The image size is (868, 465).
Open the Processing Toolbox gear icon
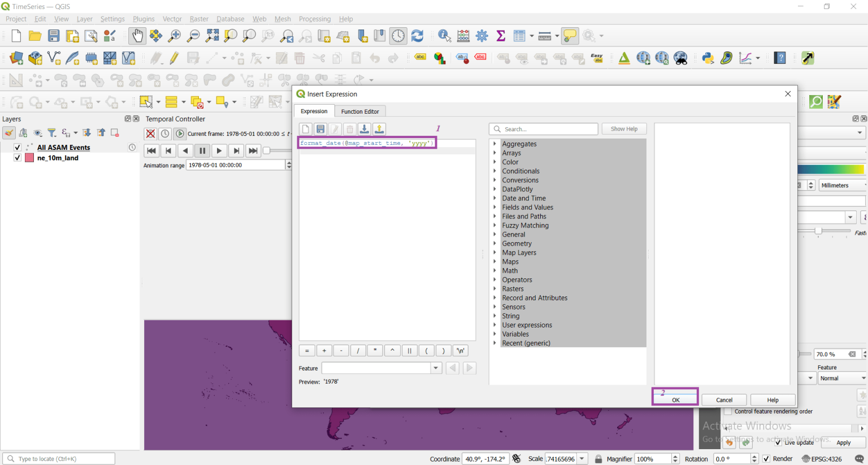tap(482, 35)
